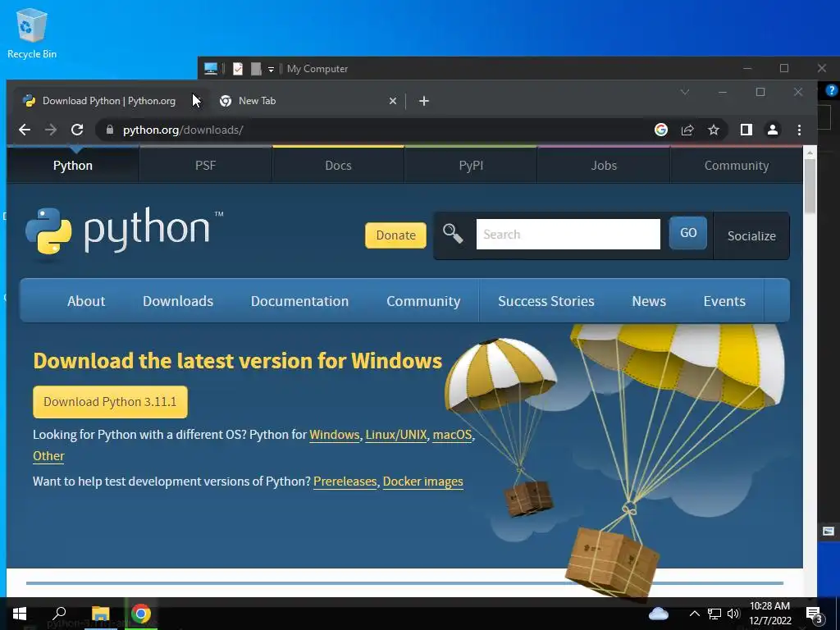Open File Explorer from the taskbar
This screenshot has height=630, width=840.
click(x=100, y=614)
